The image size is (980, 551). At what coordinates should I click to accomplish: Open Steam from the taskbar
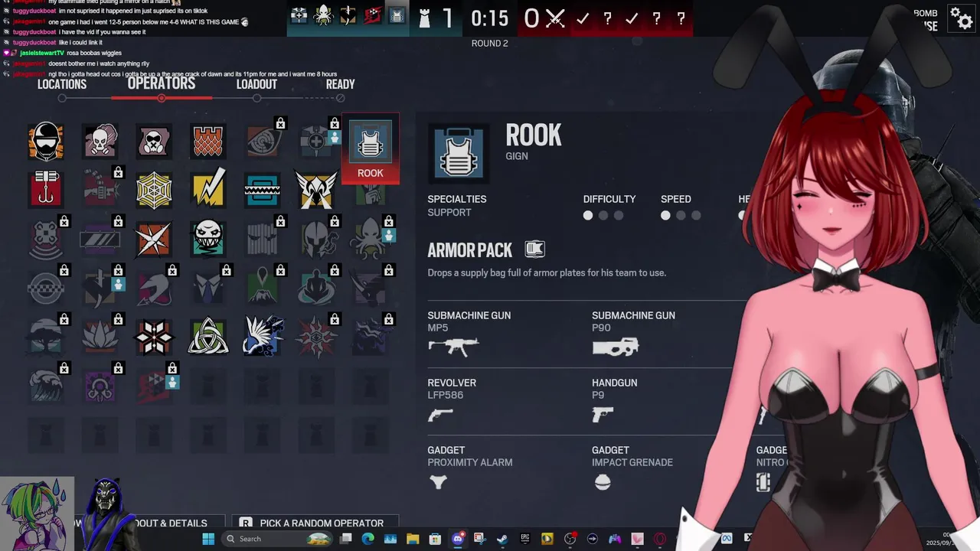[x=502, y=539]
